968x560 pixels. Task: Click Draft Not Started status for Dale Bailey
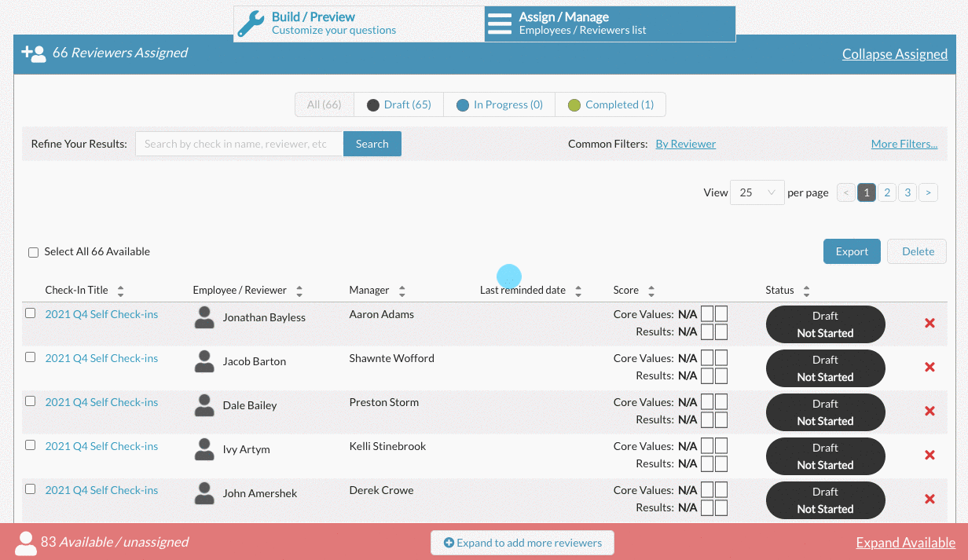(826, 412)
